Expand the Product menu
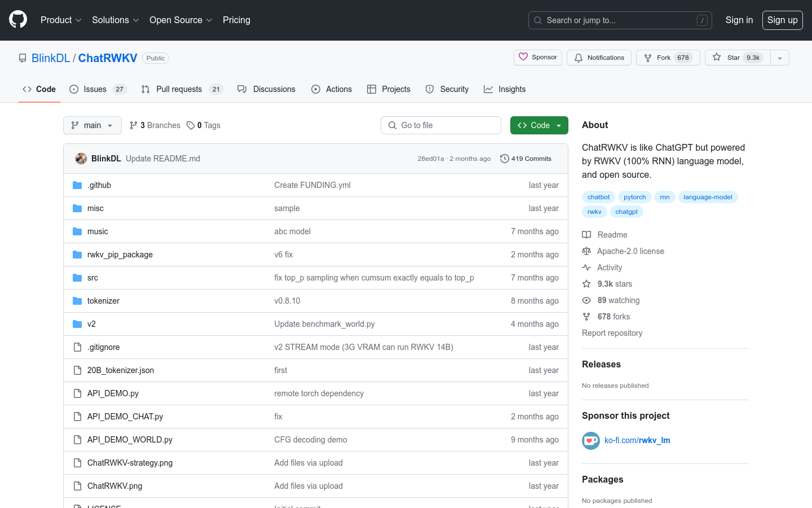812x508 pixels. click(x=61, y=20)
